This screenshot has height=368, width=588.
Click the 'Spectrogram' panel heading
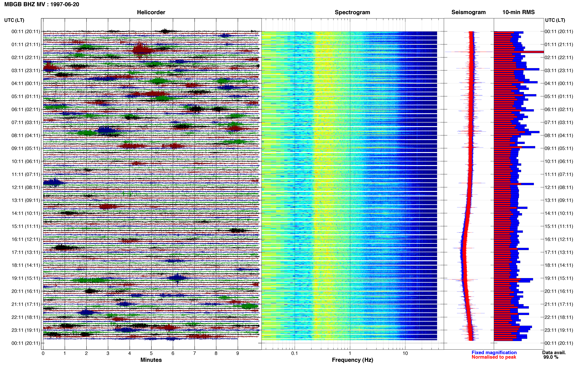pyautogui.click(x=352, y=12)
